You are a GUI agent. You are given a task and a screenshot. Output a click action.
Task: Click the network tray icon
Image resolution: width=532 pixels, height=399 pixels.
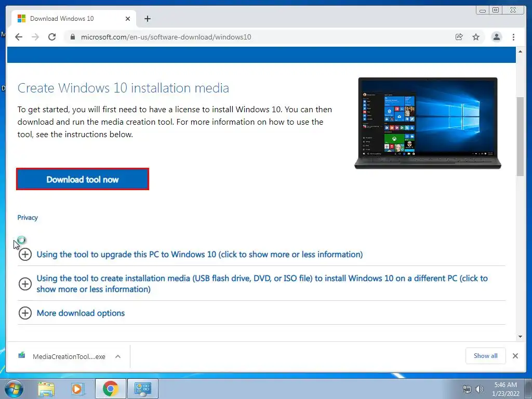point(467,390)
